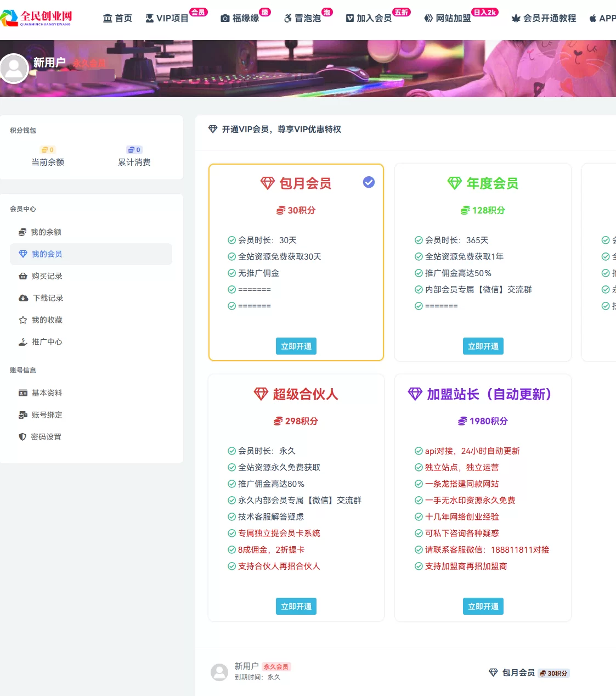The width and height of the screenshot is (616, 696).
Task: Click the diamond icon in the 开通VIP会员 heading
Action: click(213, 130)
